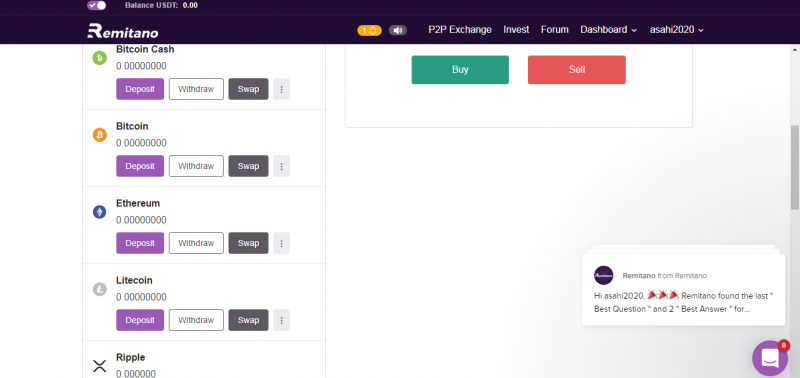The height and width of the screenshot is (378, 800).
Task: Open the notification bell badge
Action: click(369, 30)
